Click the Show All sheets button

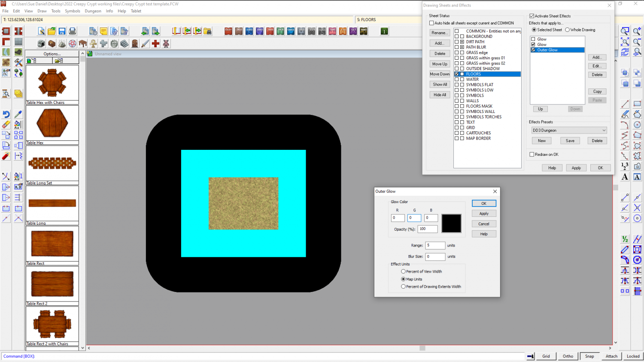(x=440, y=85)
